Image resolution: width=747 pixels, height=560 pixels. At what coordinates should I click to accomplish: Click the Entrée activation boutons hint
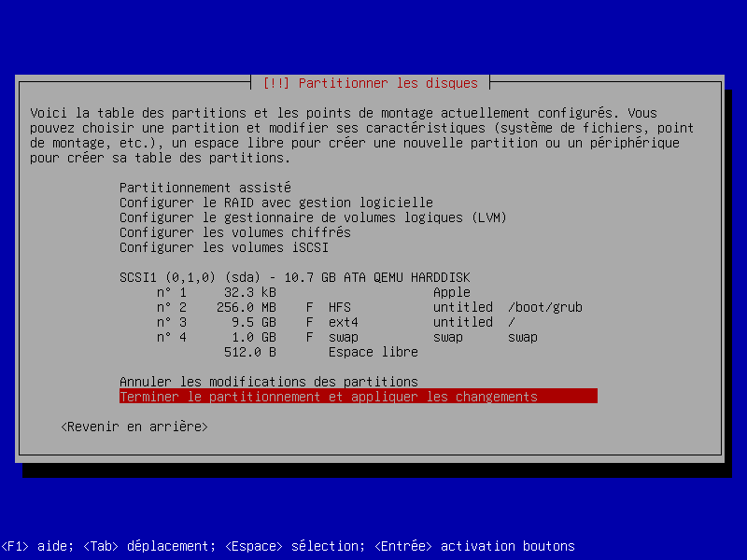pyautogui.click(x=474, y=546)
